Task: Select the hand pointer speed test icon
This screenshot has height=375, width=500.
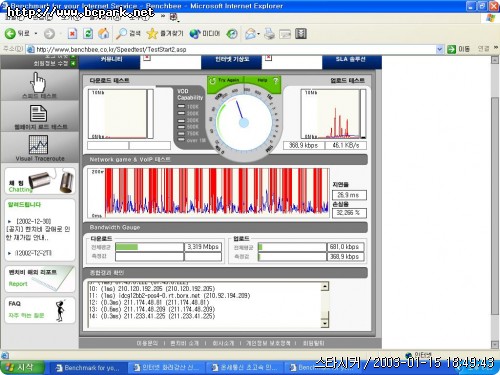Action: pos(39,82)
